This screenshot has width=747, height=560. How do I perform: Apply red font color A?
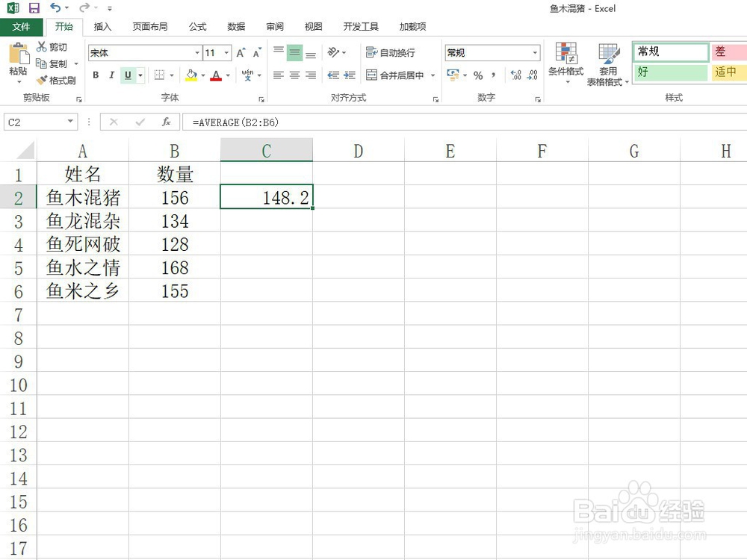pyautogui.click(x=216, y=75)
